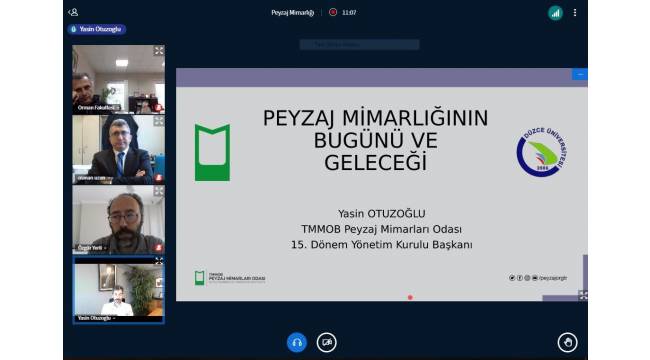This screenshot has height=360, width=650.
Task: Toggle the share webcam button
Action: pos(327,343)
